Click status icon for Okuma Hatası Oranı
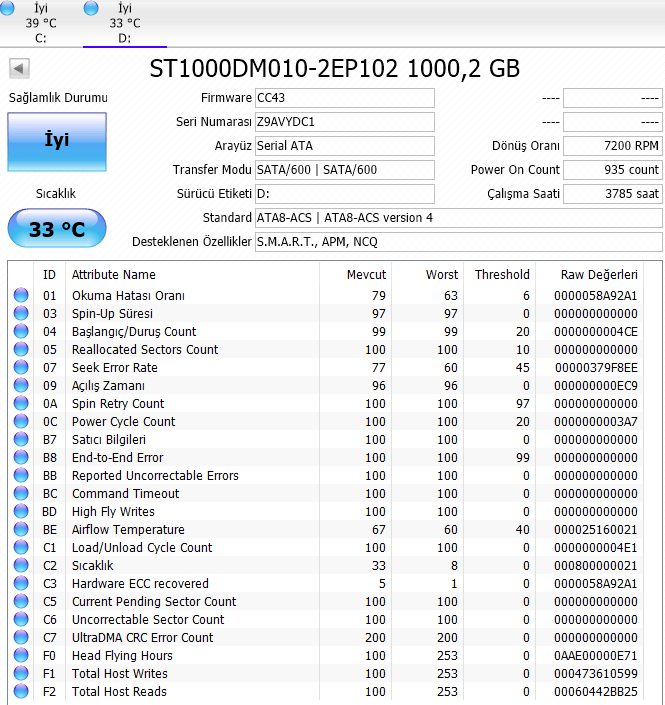The width and height of the screenshot is (665, 705). coord(21,295)
